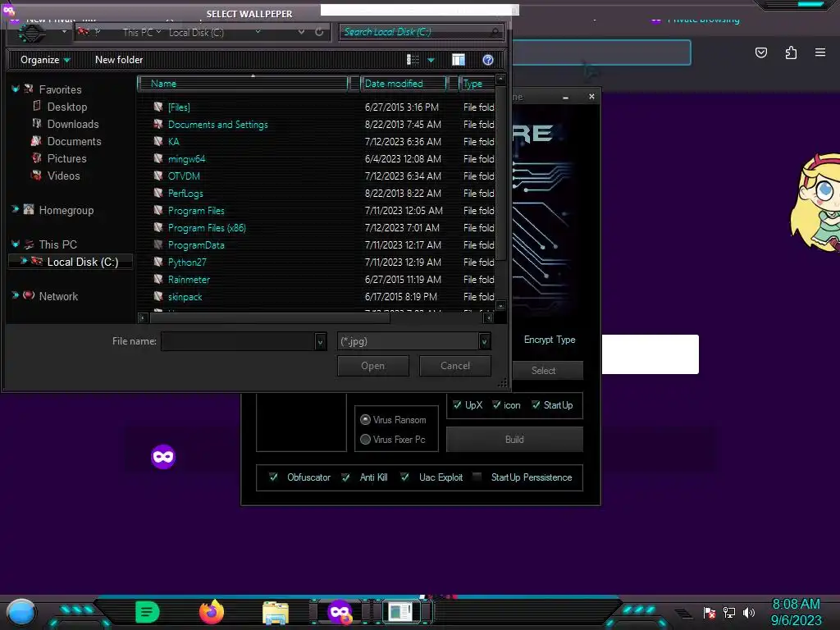Expand the Homegroup tree node
This screenshot has height=630, width=840.
16,209
